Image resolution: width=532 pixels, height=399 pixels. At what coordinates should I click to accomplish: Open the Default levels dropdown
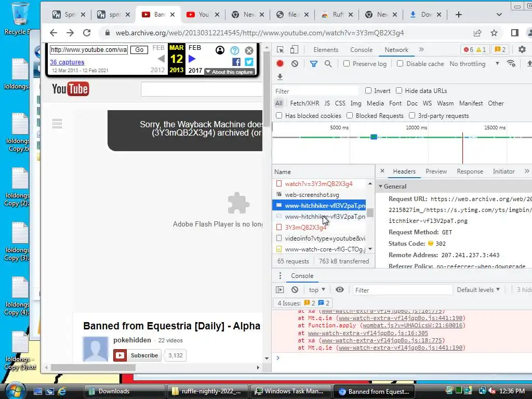pyautogui.click(x=478, y=290)
